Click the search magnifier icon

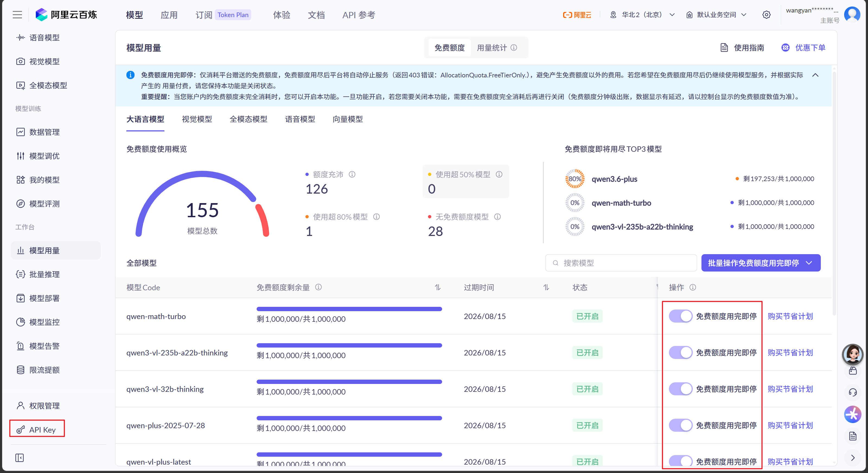[x=556, y=263]
